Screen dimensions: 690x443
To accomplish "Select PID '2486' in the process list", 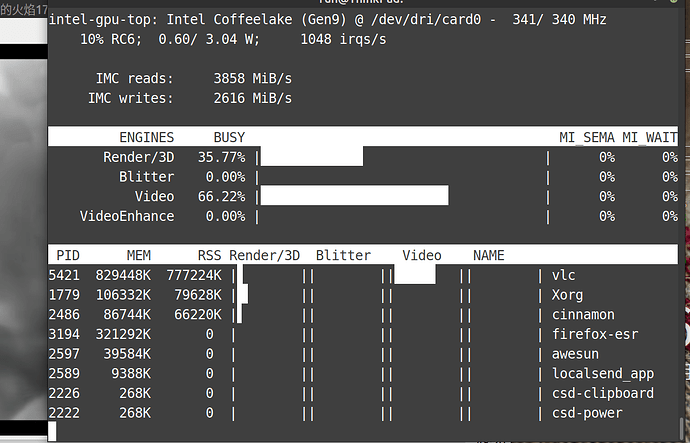I will click(64, 315).
